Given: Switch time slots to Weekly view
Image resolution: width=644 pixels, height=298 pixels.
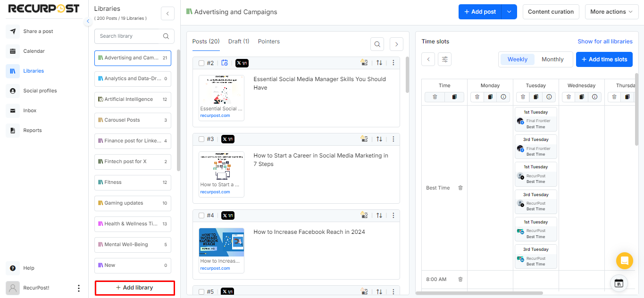Looking at the screenshot, I should coord(518,59).
